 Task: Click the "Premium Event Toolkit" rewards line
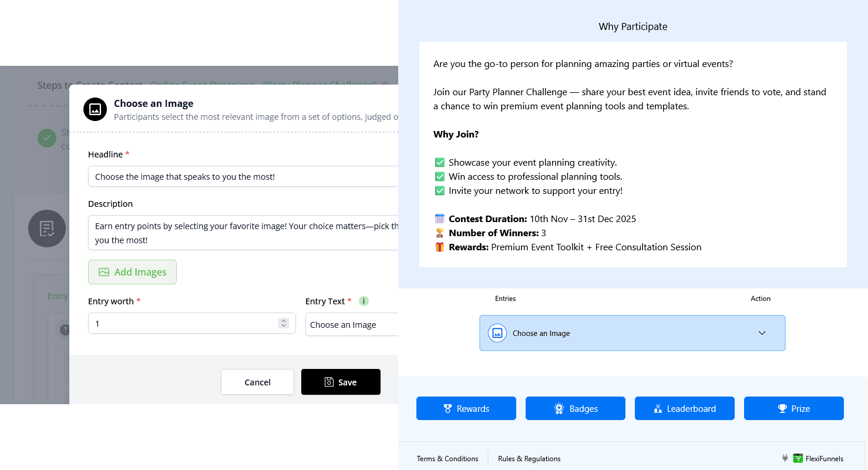(x=568, y=247)
